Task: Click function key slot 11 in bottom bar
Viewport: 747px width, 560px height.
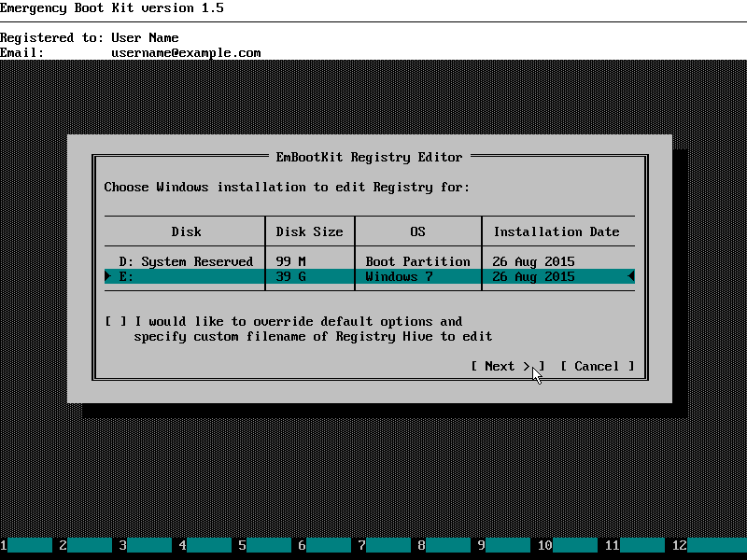Action: coord(635,545)
